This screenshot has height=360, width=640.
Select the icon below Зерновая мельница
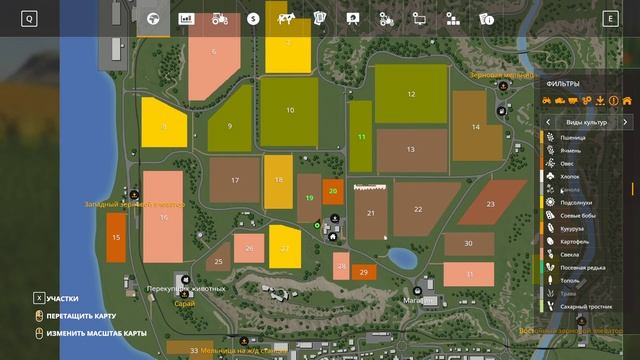501,111
